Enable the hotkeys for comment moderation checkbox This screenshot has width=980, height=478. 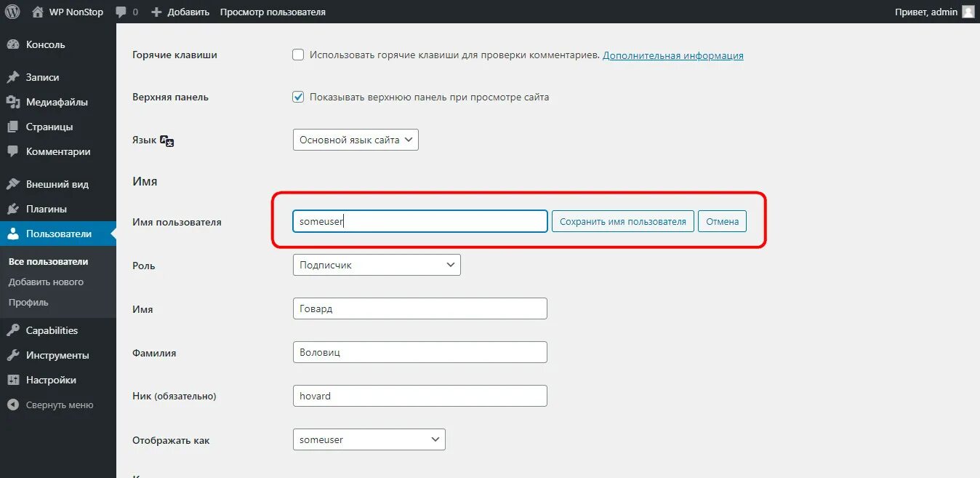pyautogui.click(x=298, y=55)
